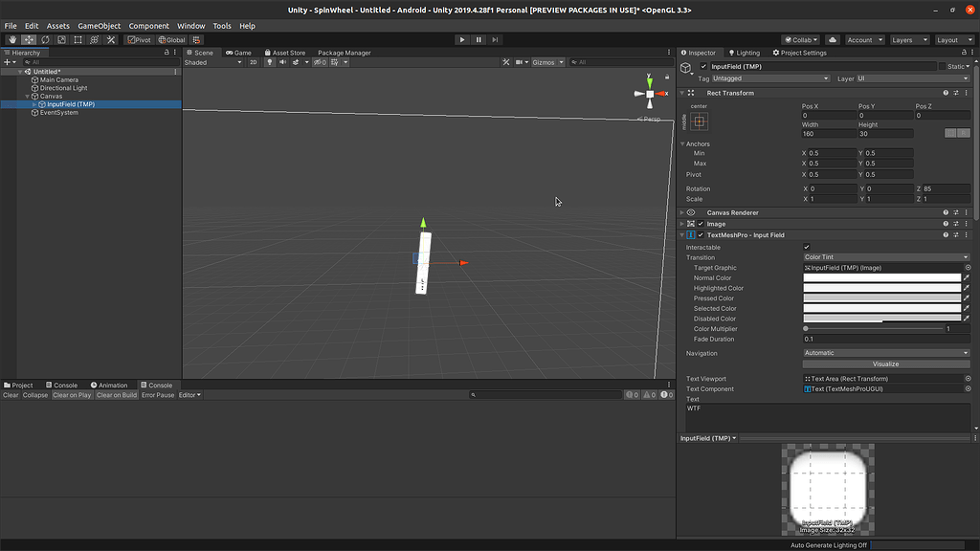Click the Pause button
980x551 pixels.
[479, 40]
